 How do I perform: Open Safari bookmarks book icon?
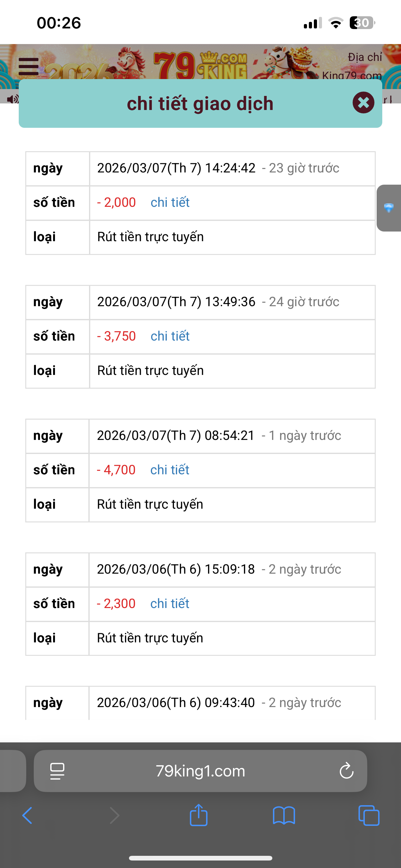tap(284, 816)
